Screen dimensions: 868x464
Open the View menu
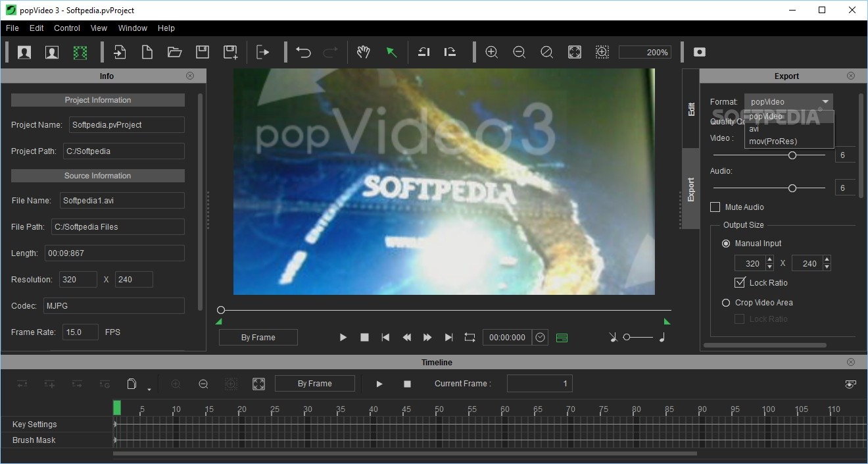click(x=99, y=28)
